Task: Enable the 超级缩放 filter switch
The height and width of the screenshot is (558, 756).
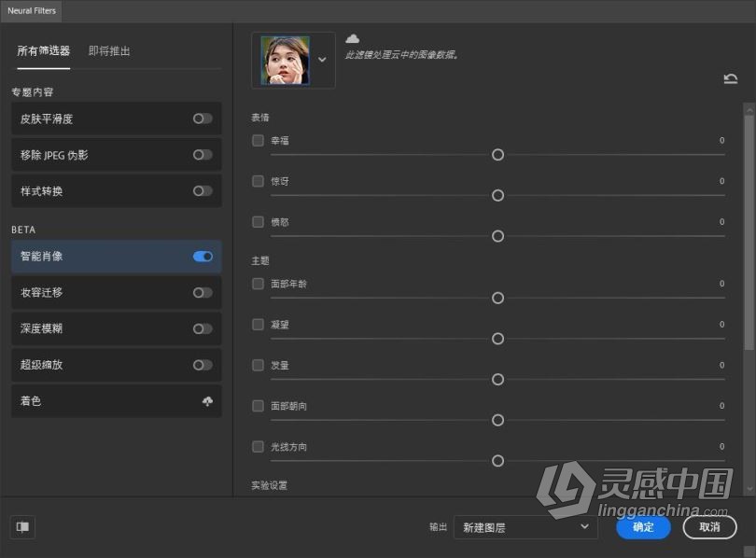Action: [203, 365]
